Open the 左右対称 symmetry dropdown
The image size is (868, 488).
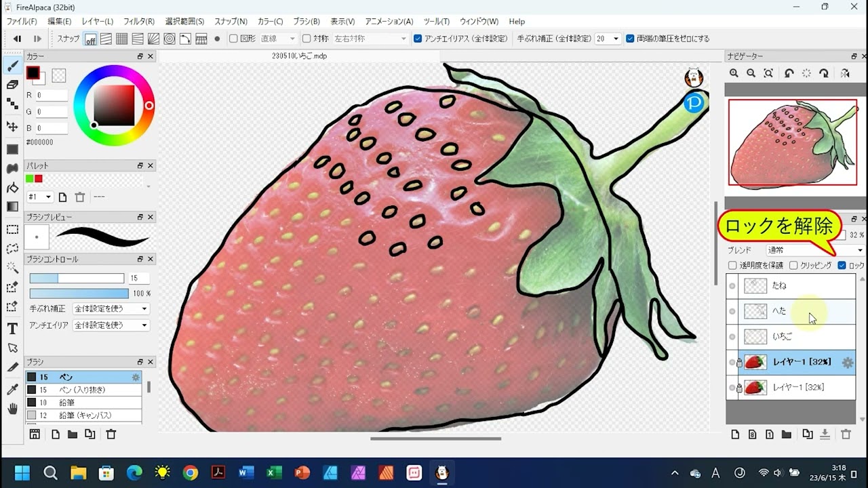(x=370, y=39)
